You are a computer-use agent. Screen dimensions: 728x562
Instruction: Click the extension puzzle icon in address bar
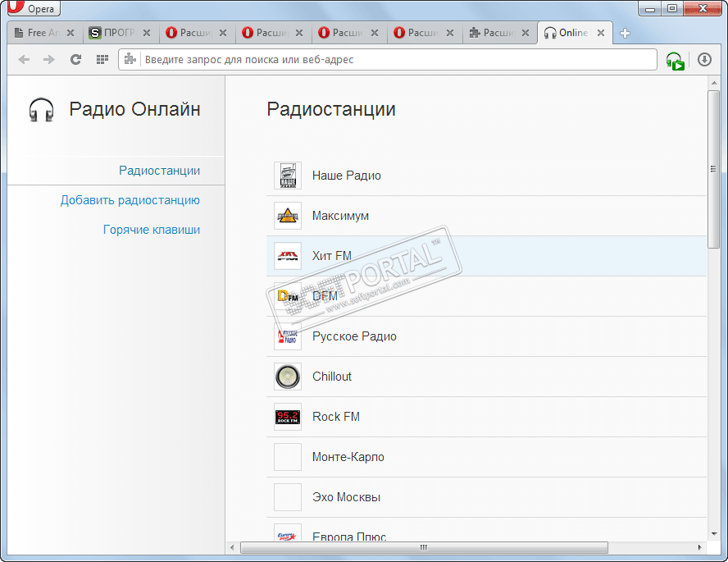coord(130,59)
